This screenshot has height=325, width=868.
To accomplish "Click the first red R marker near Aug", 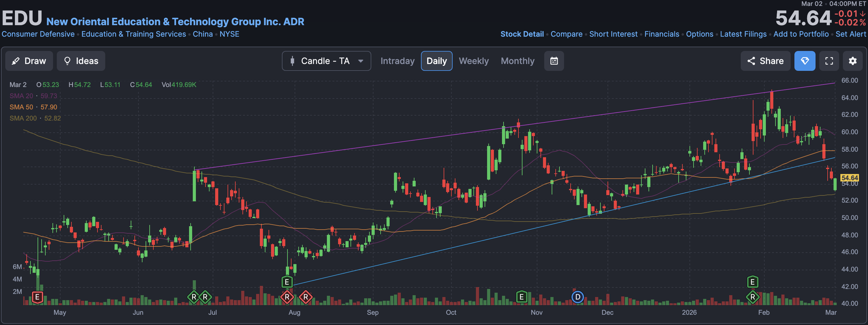I will tap(287, 297).
